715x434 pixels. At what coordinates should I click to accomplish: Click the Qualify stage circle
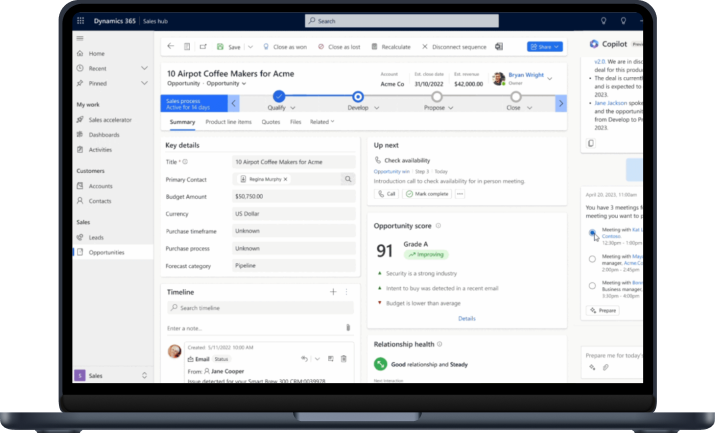pyautogui.click(x=279, y=96)
